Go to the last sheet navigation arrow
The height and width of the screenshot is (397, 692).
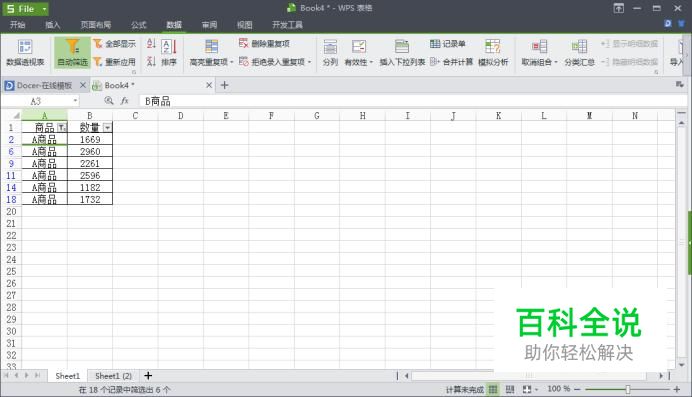pyautogui.click(x=38, y=375)
